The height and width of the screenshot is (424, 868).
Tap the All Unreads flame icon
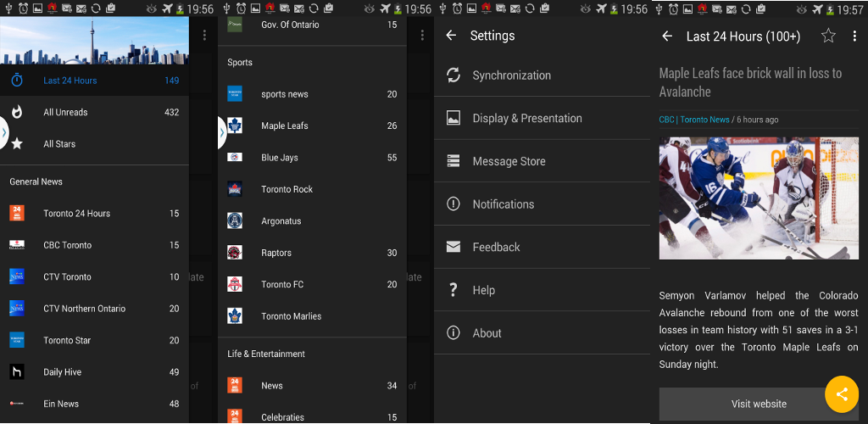click(x=17, y=113)
